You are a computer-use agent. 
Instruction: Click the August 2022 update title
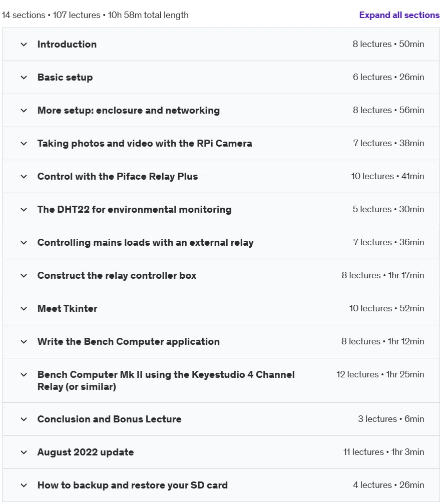(x=86, y=452)
